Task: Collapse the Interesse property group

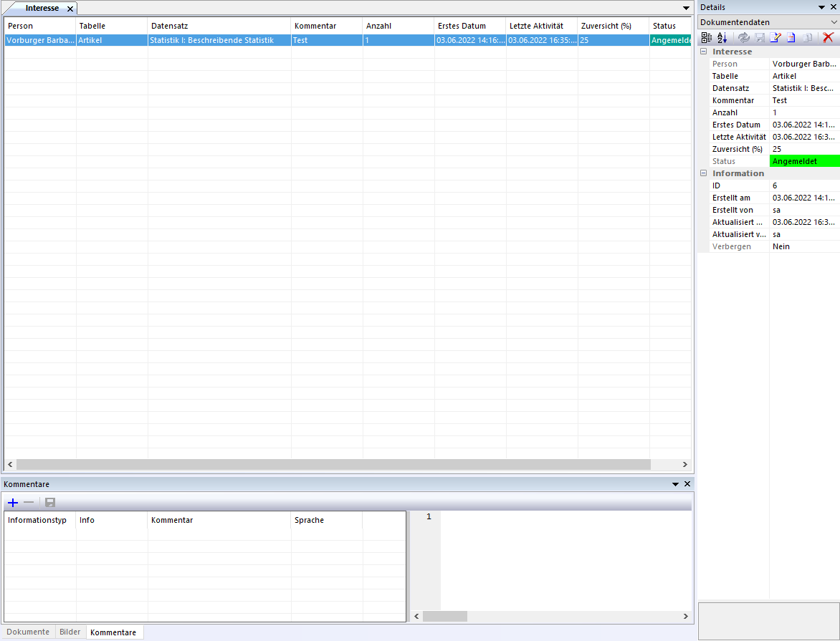Action: (704, 52)
